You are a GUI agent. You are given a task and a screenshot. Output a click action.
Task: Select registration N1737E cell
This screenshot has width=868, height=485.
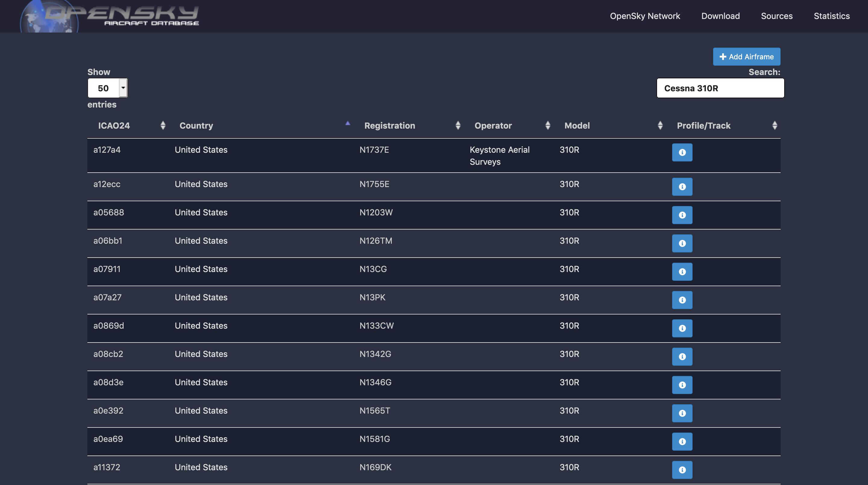pos(374,150)
